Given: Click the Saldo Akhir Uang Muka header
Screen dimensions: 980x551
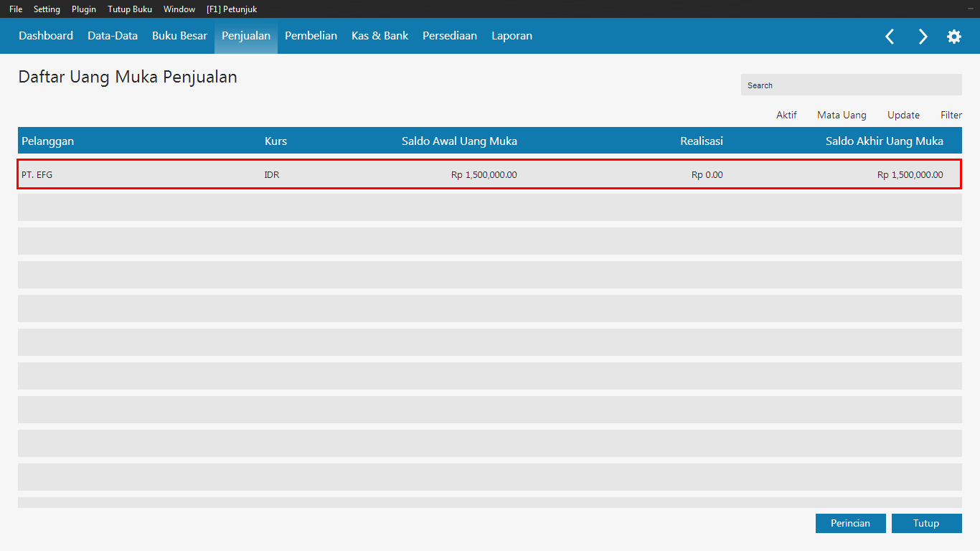Looking at the screenshot, I should point(884,141).
